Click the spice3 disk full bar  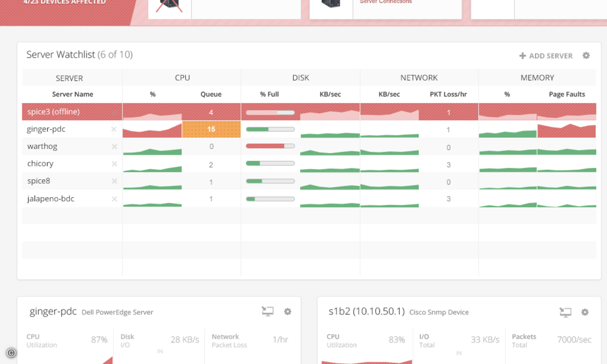pyautogui.click(x=270, y=112)
